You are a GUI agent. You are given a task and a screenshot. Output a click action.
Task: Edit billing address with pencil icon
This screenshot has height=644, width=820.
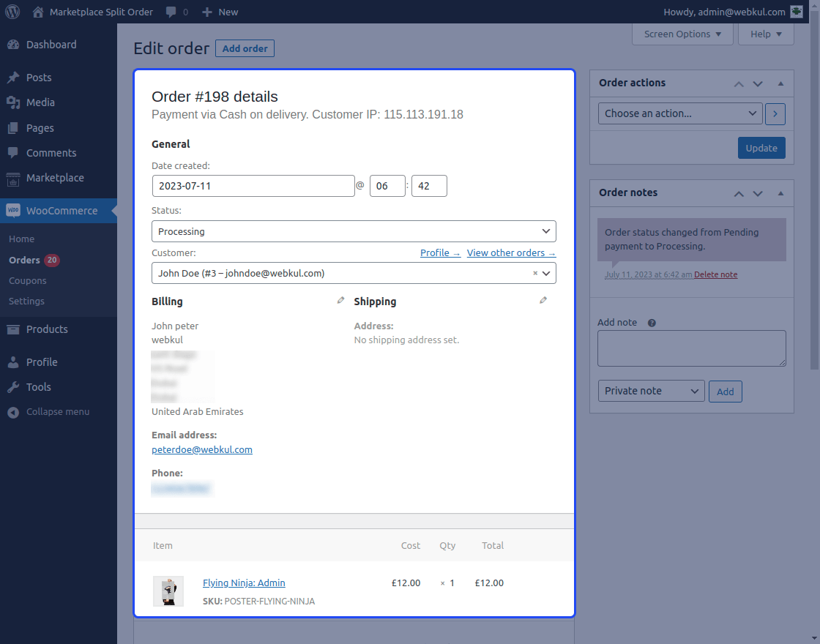[x=340, y=300]
